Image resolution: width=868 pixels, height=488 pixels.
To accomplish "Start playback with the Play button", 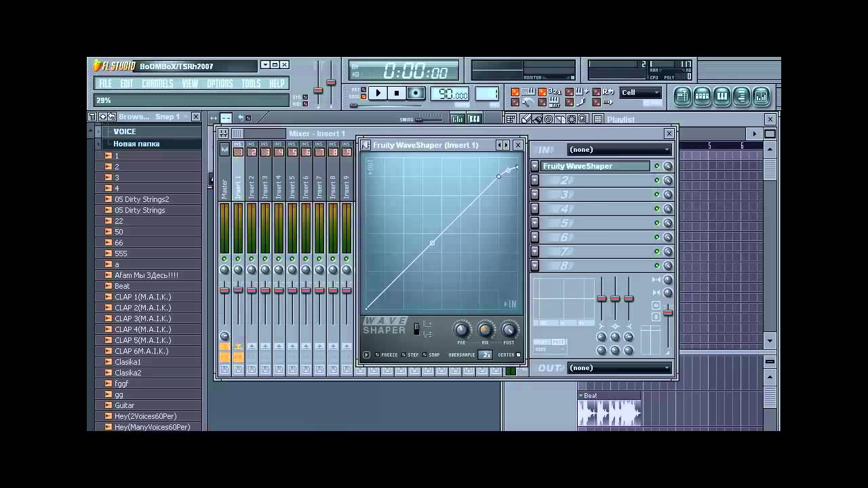I will [x=378, y=94].
